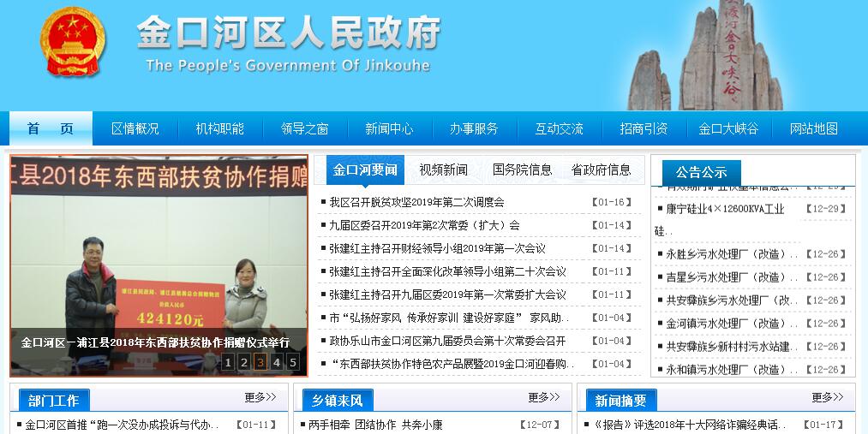868x434 pixels.
Task: Open the 乡镇来风 section header
Action: click(337, 401)
